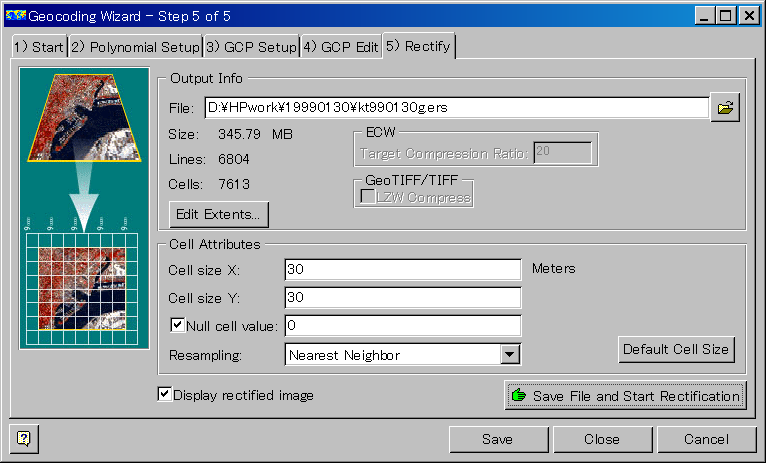The height and width of the screenshot is (463, 766).
Task: Click the Cells value 7613
Action: tap(234, 184)
